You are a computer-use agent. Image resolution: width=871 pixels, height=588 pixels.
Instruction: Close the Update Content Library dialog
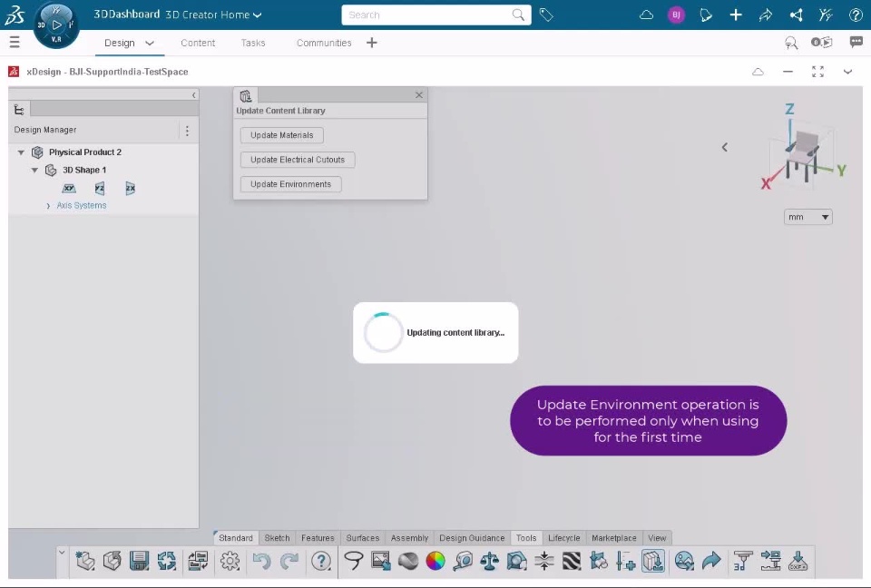pos(419,95)
